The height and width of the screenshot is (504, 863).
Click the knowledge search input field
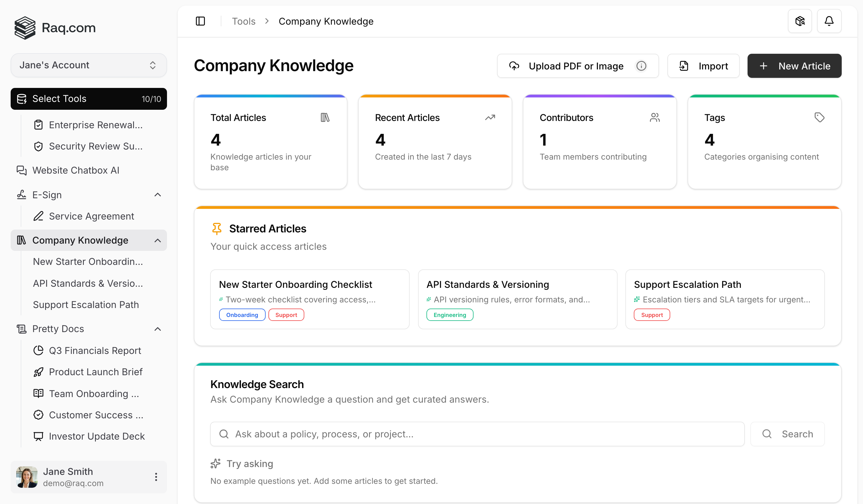(x=476, y=434)
